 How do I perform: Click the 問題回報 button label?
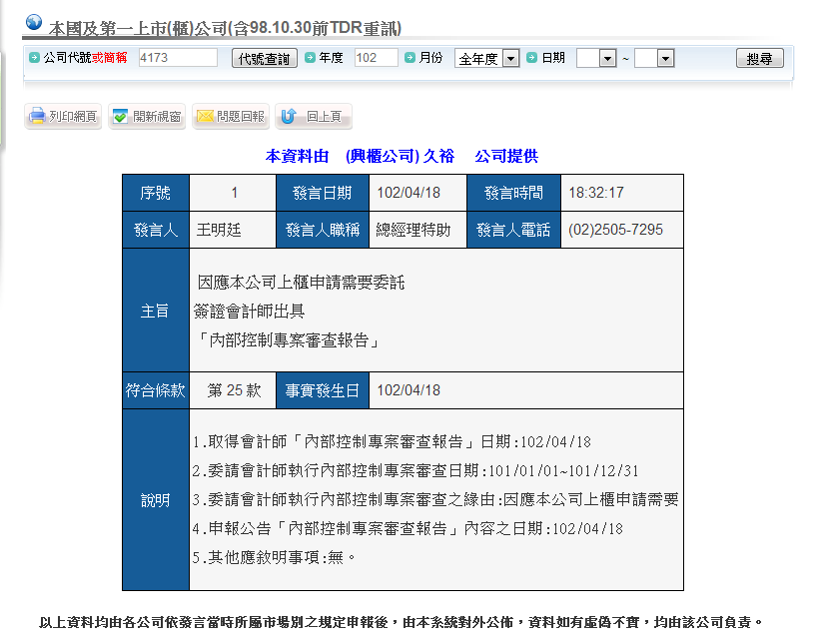click(241, 117)
